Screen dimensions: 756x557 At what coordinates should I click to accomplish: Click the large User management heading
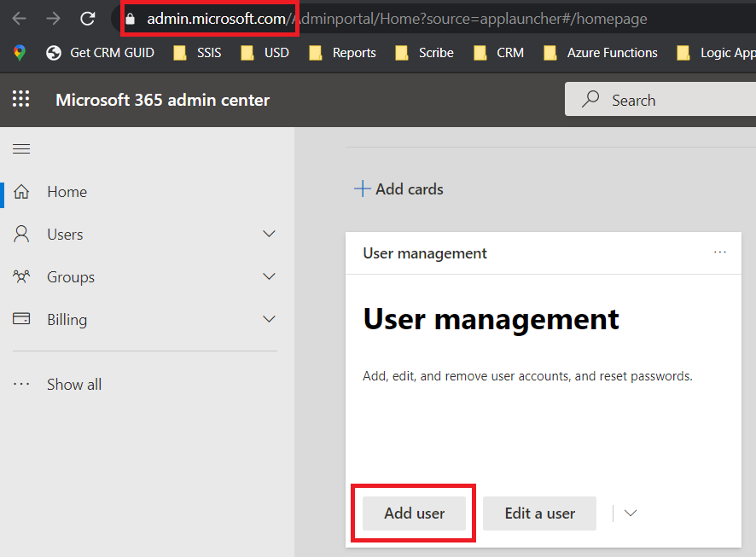point(491,319)
